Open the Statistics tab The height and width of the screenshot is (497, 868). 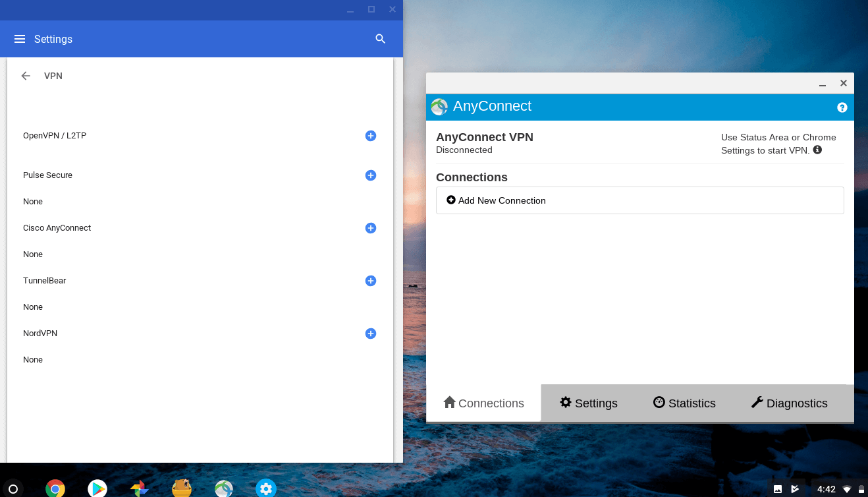click(x=684, y=403)
